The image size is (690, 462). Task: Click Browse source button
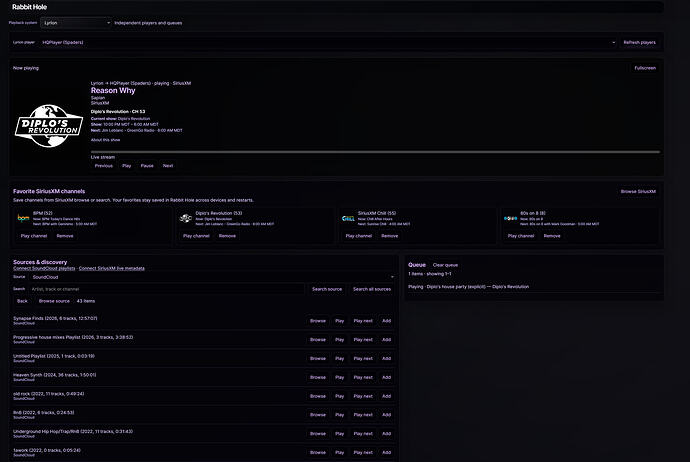[x=54, y=301]
